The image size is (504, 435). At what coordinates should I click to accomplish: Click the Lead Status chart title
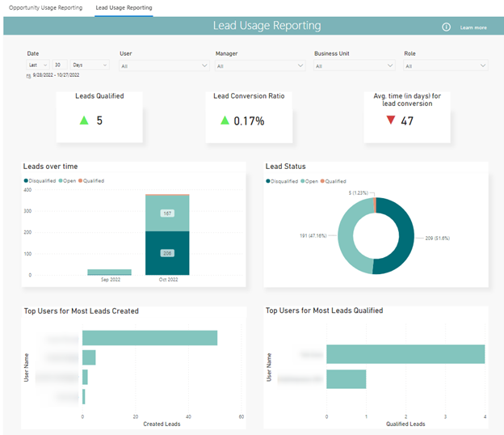coord(285,167)
